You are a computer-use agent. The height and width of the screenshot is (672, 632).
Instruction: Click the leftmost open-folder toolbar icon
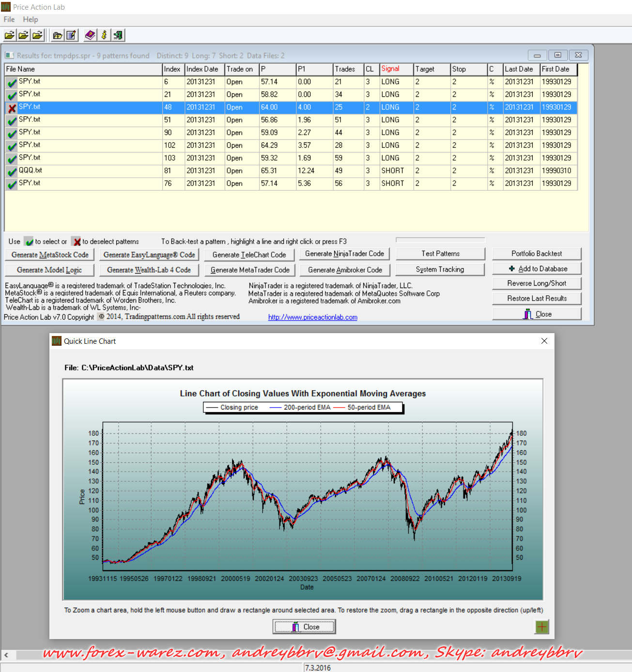10,35
